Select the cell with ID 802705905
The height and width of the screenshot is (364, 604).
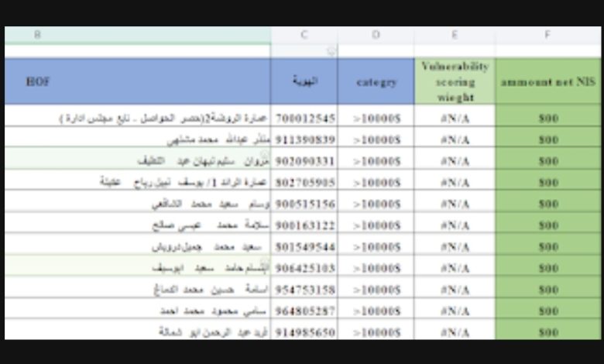tap(304, 183)
